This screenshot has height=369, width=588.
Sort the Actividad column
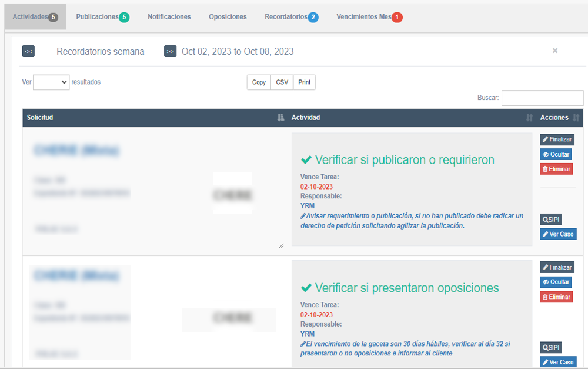click(x=528, y=118)
